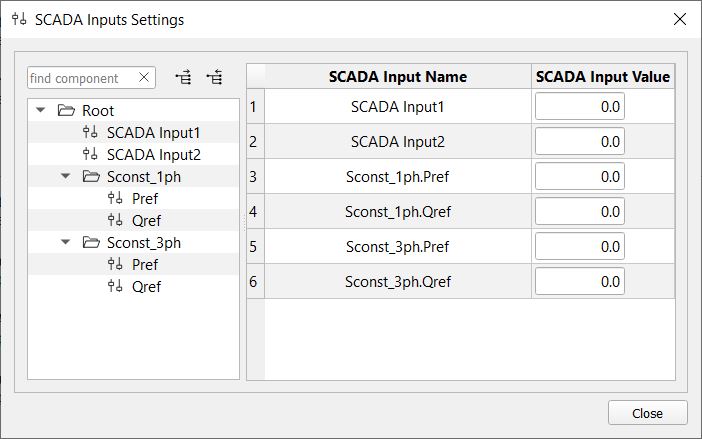Clear the find component search field
The image size is (702, 439).
tap(144, 77)
